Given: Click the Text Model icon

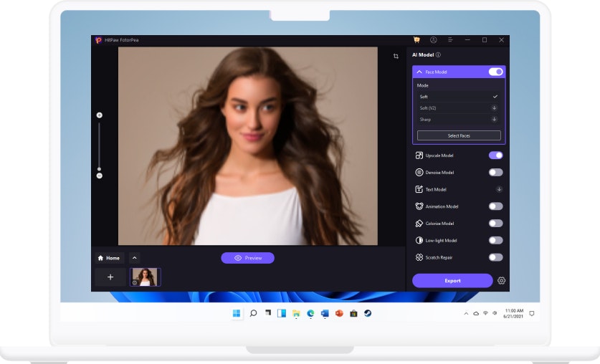Looking at the screenshot, I should tap(419, 189).
